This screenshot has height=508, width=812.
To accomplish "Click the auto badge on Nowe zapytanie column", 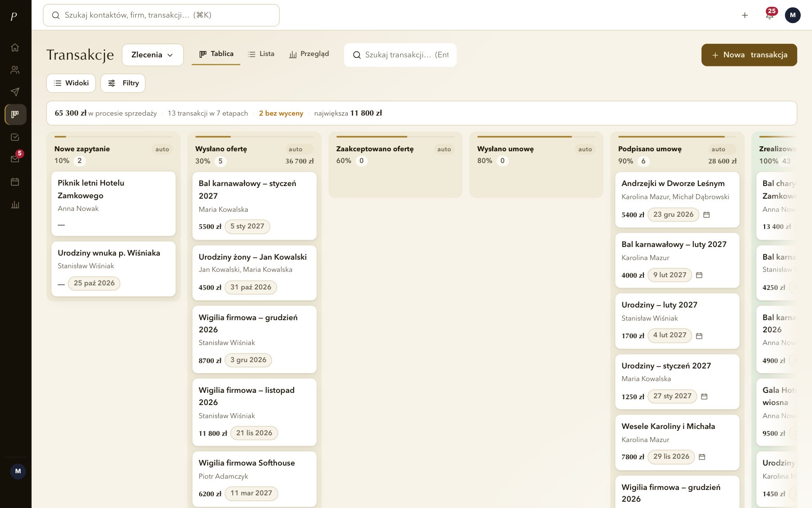I will pos(162,149).
